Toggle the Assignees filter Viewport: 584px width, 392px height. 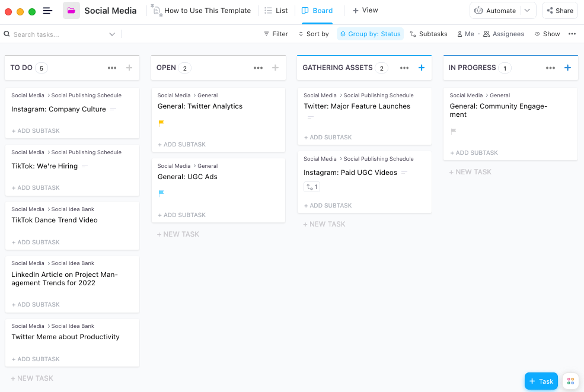coord(504,34)
